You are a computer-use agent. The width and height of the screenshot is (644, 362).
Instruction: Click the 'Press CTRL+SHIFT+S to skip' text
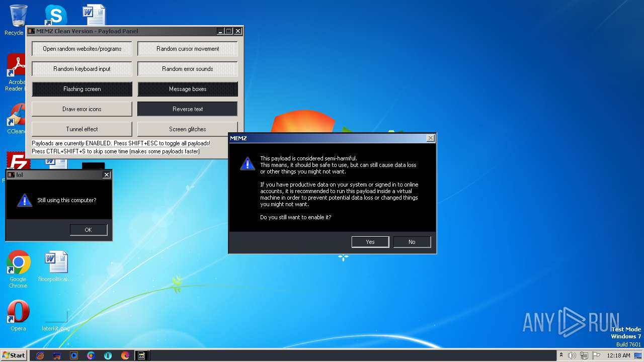(x=116, y=151)
